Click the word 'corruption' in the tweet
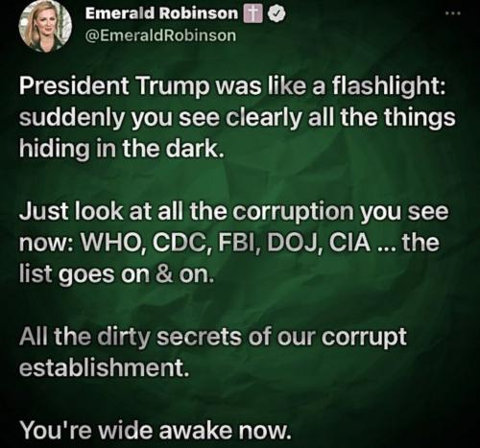Viewport: 480px width, 448px height. pos(293,212)
